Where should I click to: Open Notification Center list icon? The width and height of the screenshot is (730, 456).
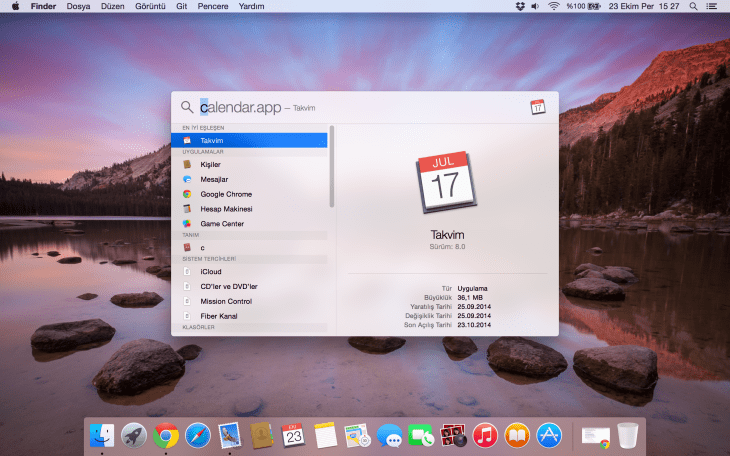click(x=711, y=6)
